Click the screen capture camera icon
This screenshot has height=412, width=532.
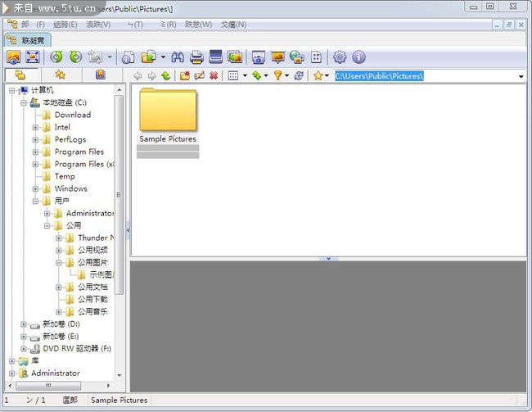pyautogui.click(x=259, y=57)
